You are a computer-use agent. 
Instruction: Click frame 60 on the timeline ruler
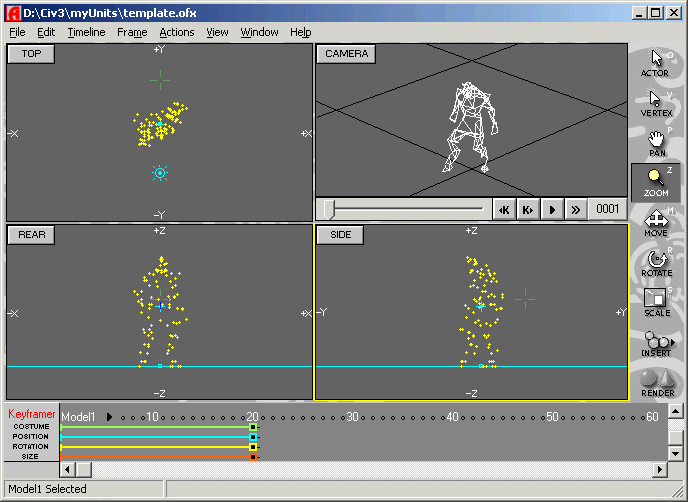pyautogui.click(x=652, y=416)
